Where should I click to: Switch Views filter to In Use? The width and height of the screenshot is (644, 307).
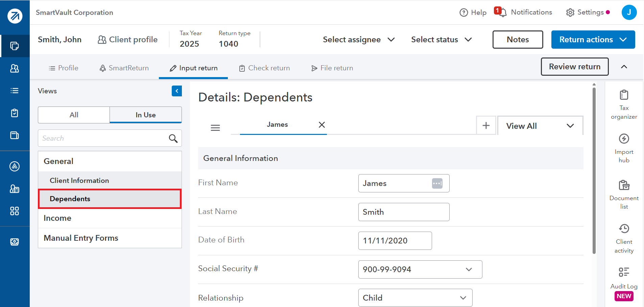(x=146, y=115)
